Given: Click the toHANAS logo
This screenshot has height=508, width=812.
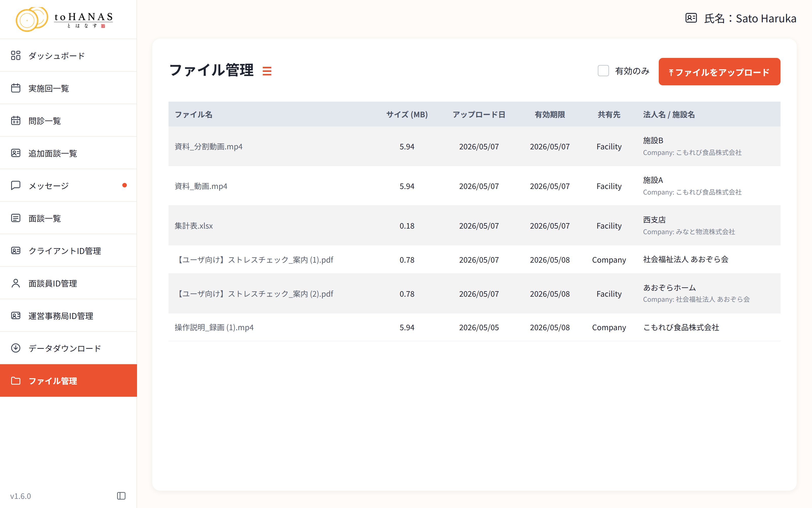Looking at the screenshot, I should [64, 19].
